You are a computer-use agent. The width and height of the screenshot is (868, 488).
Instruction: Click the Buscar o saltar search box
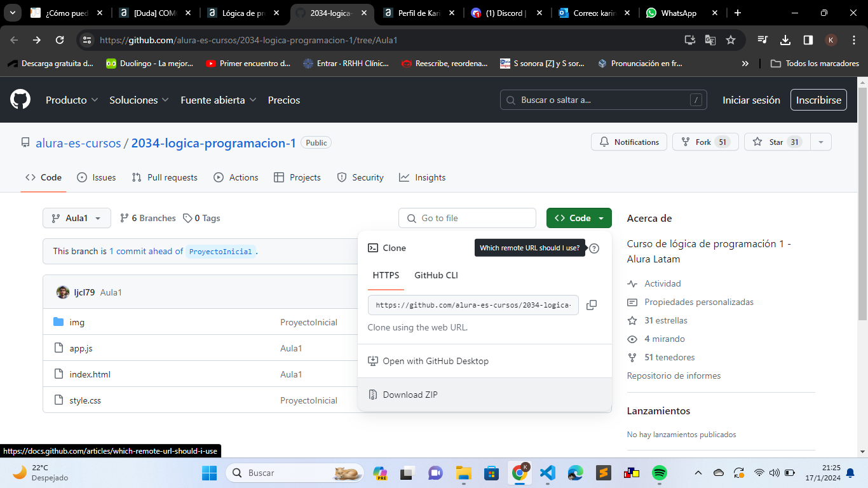(603, 100)
